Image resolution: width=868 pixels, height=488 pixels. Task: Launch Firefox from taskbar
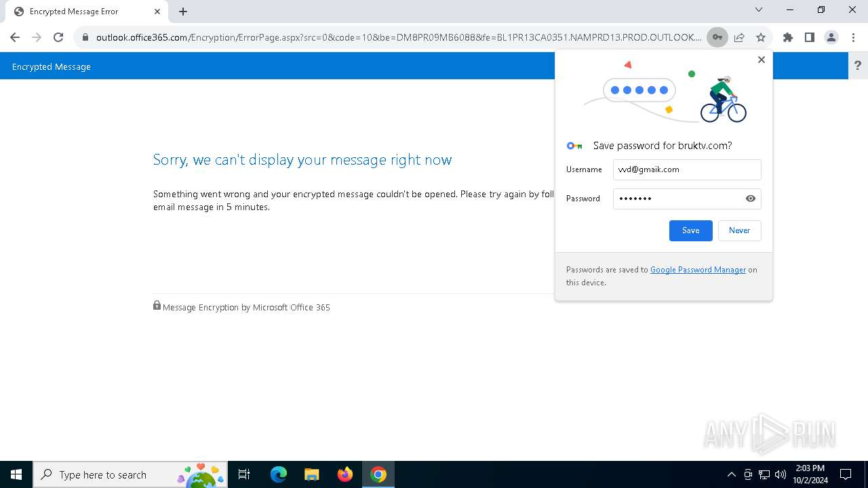coord(345,474)
